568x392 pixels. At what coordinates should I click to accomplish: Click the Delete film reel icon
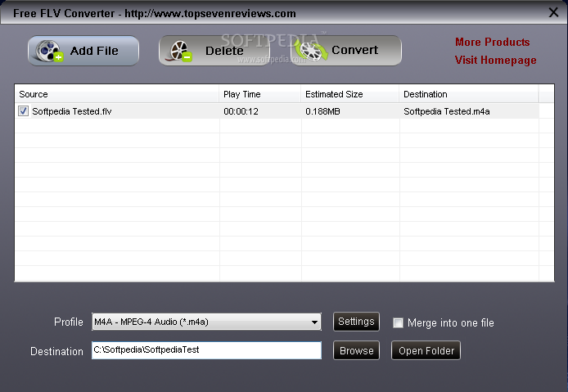coord(180,51)
